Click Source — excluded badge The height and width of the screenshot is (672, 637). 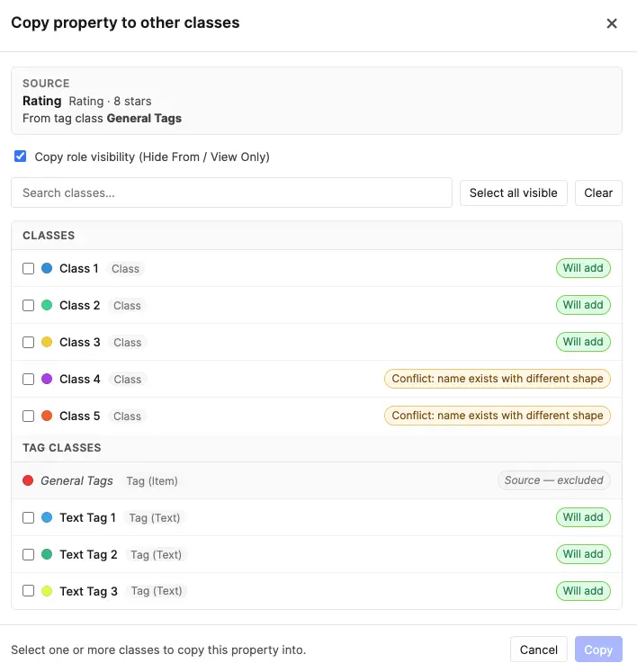(554, 480)
